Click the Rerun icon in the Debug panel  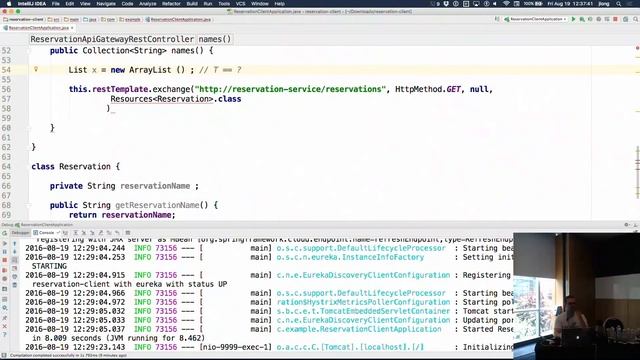pyautogui.click(x=4, y=233)
